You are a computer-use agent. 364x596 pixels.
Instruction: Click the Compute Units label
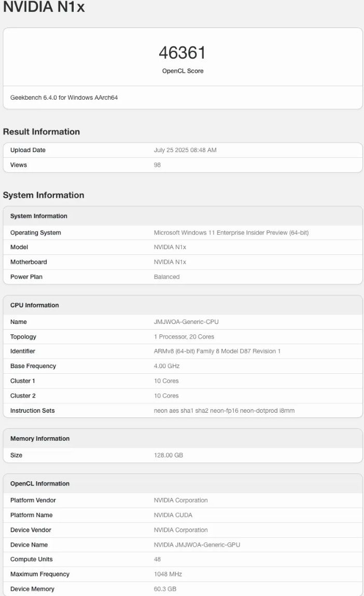click(32, 559)
